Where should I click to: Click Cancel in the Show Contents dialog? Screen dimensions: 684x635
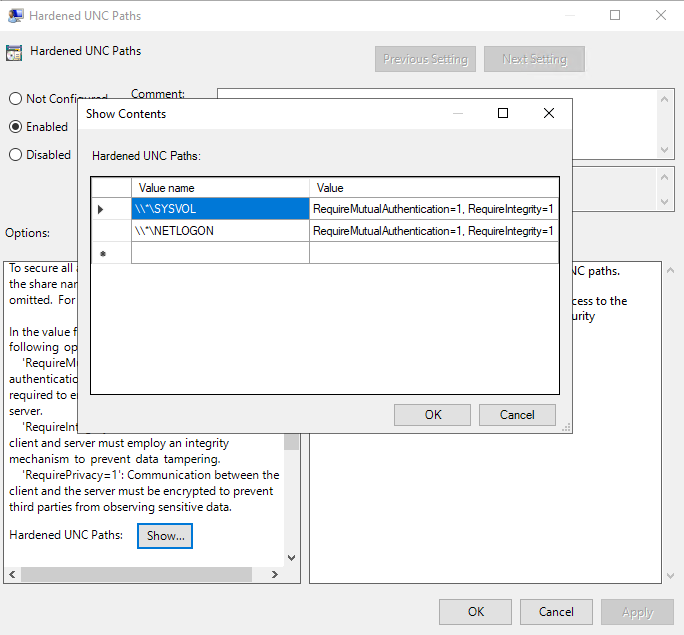(x=517, y=415)
